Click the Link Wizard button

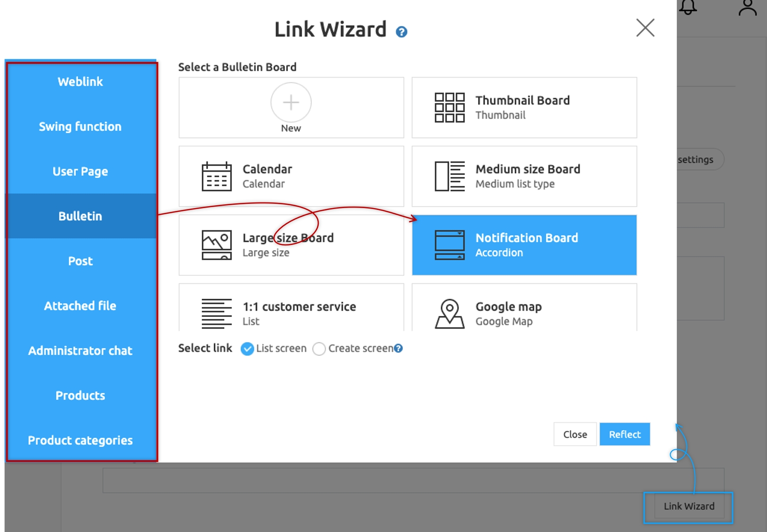click(x=689, y=506)
